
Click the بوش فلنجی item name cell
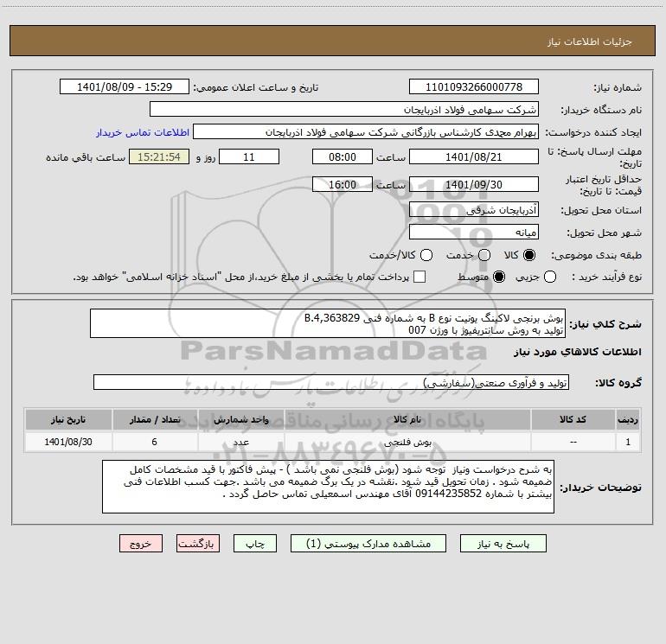407,442
